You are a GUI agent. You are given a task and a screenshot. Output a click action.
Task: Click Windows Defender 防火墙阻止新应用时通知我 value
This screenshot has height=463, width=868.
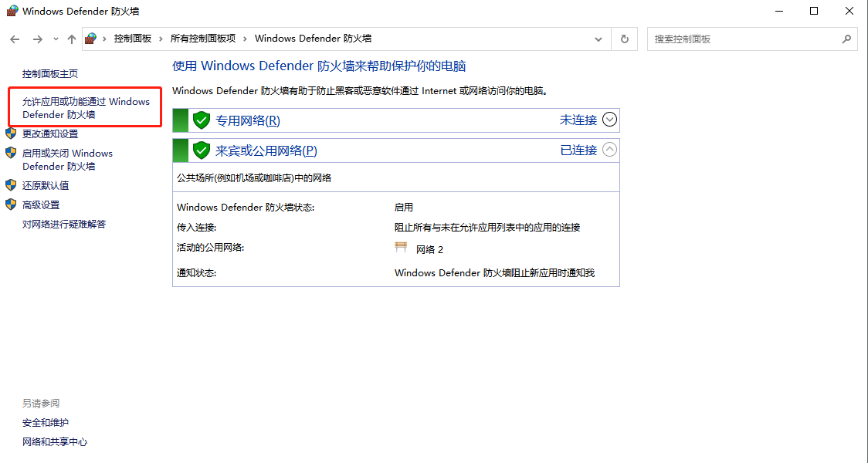(x=494, y=272)
